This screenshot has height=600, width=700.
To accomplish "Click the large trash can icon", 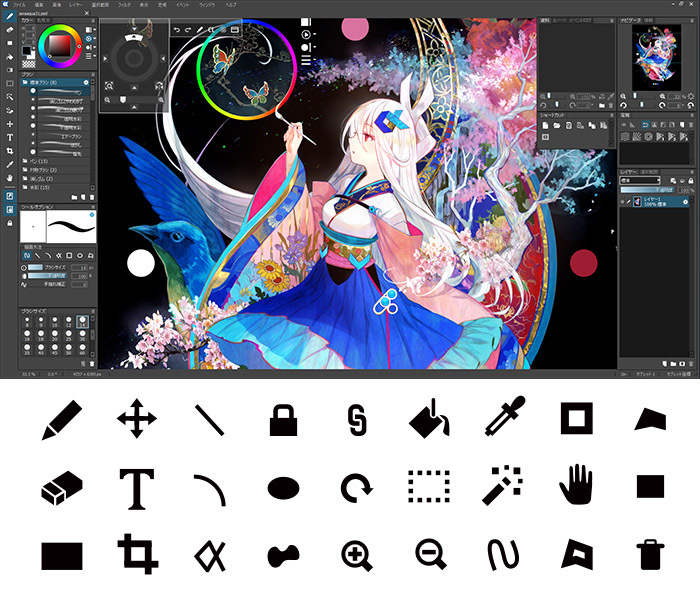I will (x=649, y=554).
